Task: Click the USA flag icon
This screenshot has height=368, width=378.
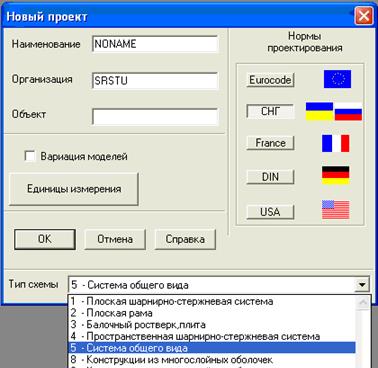Action: coord(336,209)
